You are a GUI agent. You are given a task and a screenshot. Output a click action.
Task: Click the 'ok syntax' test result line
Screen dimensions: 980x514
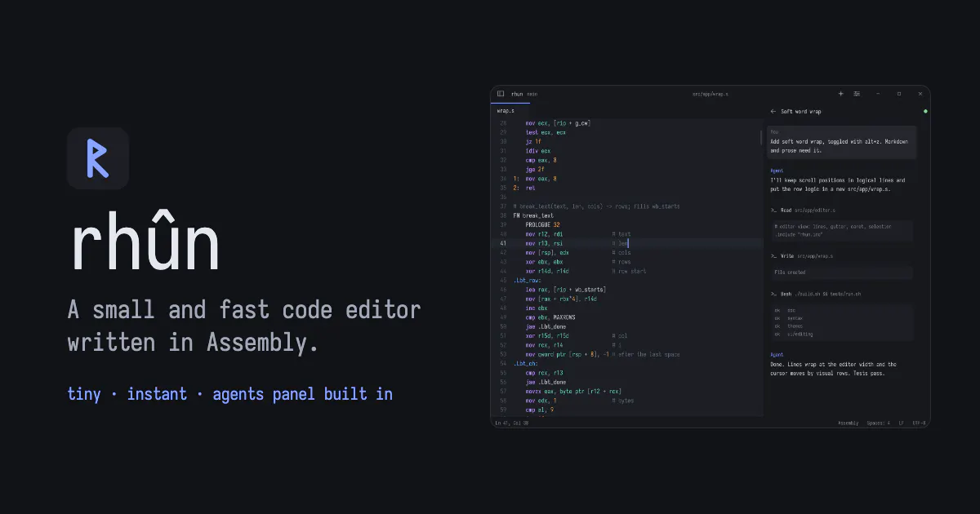click(x=789, y=317)
